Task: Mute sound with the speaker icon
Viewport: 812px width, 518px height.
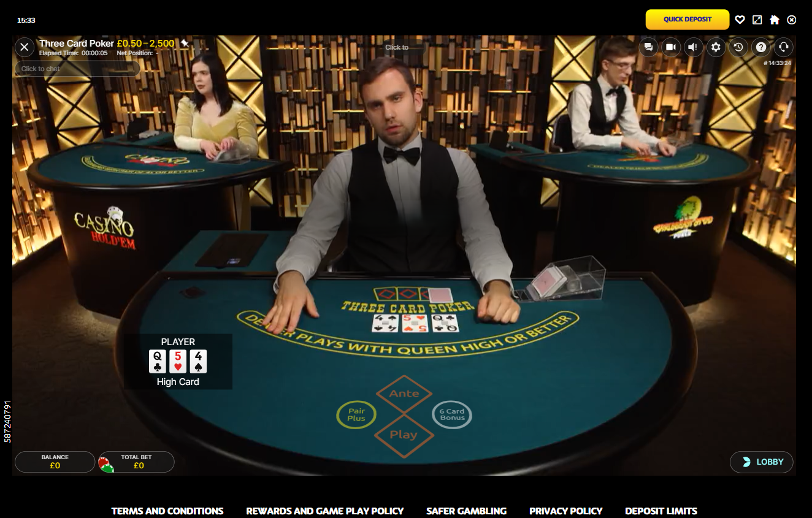Action: (694, 47)
